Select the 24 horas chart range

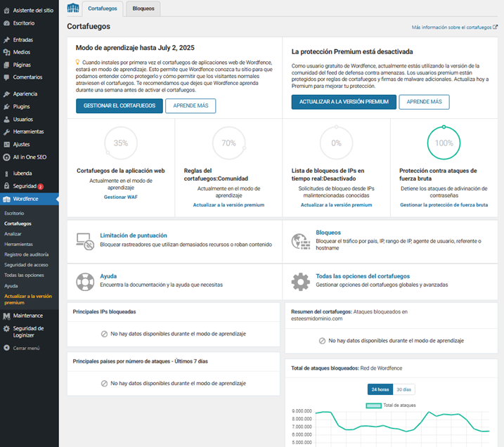380,389
